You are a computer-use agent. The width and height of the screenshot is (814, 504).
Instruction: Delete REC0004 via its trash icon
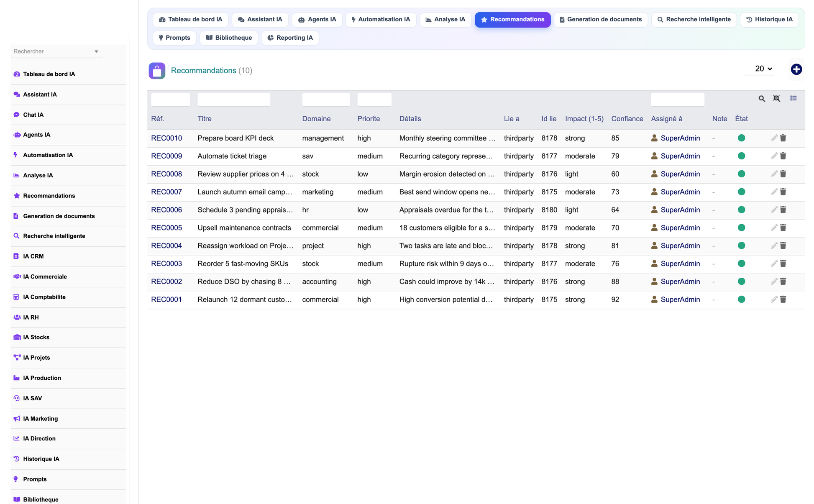pos(783,246)
